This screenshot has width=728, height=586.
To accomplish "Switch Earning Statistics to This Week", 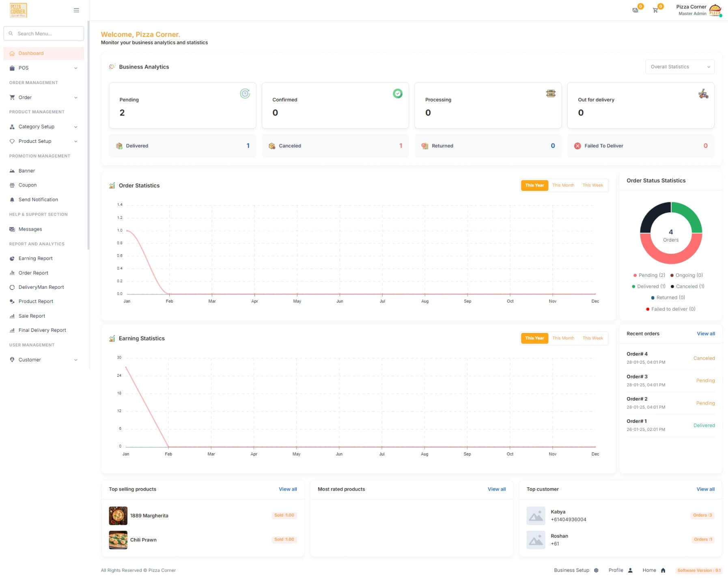I will click(592, 338).
